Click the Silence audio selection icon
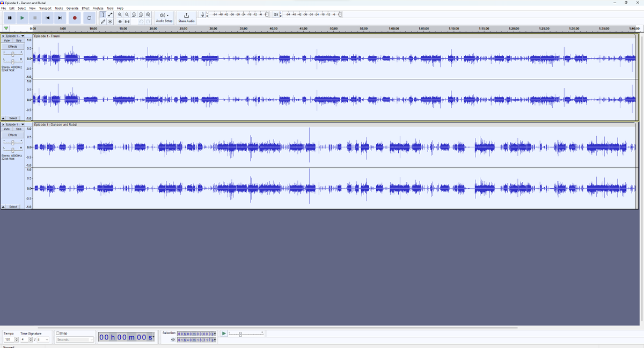Image resolution: width=644 pixels, height=348 pixels. pos(127,21)
